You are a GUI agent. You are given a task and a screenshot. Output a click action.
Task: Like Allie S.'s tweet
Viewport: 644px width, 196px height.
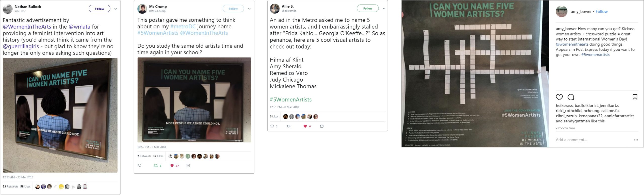305,126
